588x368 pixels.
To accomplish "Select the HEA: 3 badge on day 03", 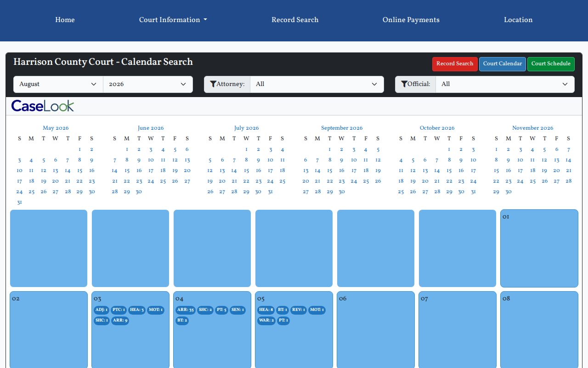I will [x=137, y=310].
